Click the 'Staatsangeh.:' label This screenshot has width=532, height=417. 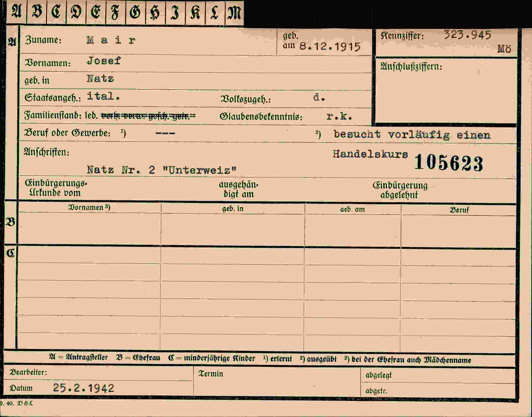tap(53, 98)
